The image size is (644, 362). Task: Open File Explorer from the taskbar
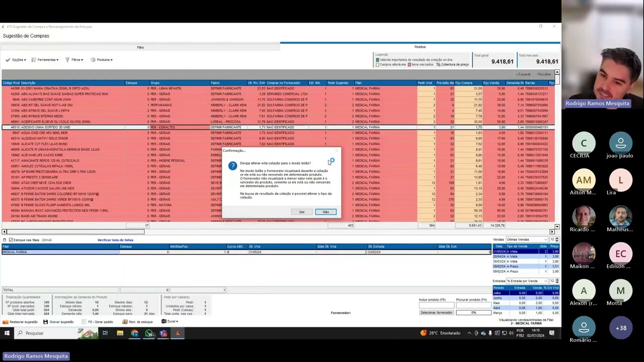click(120, 333)
